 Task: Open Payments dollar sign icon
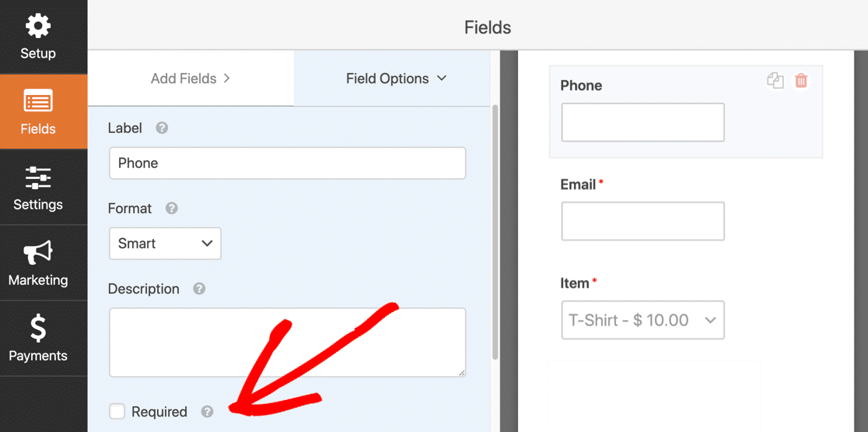tap(38, 329)
